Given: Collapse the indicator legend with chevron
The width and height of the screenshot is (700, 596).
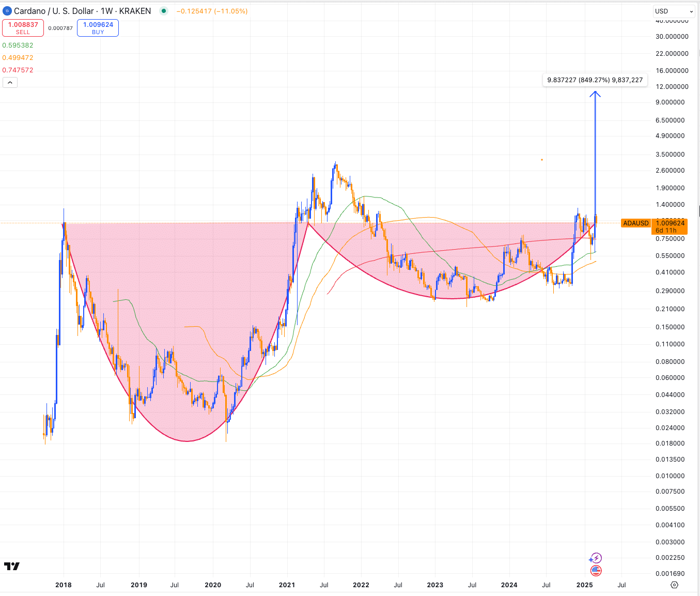Looking at the screenshot, I should 10,82.
